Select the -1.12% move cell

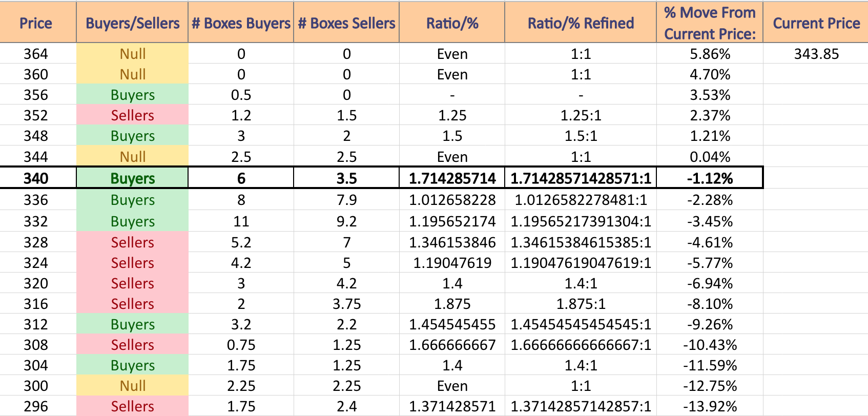(710, 178)
